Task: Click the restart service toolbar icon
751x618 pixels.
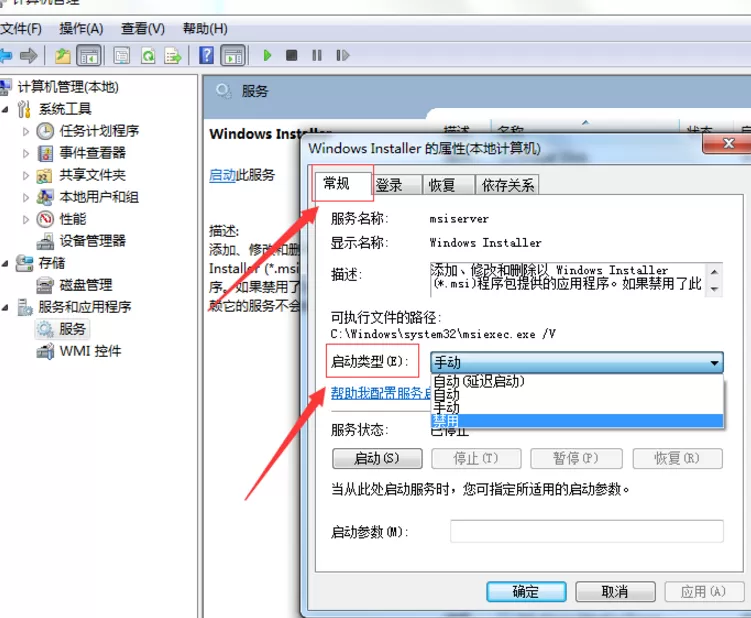Action: pyautogui.click(x=342, y=56)
